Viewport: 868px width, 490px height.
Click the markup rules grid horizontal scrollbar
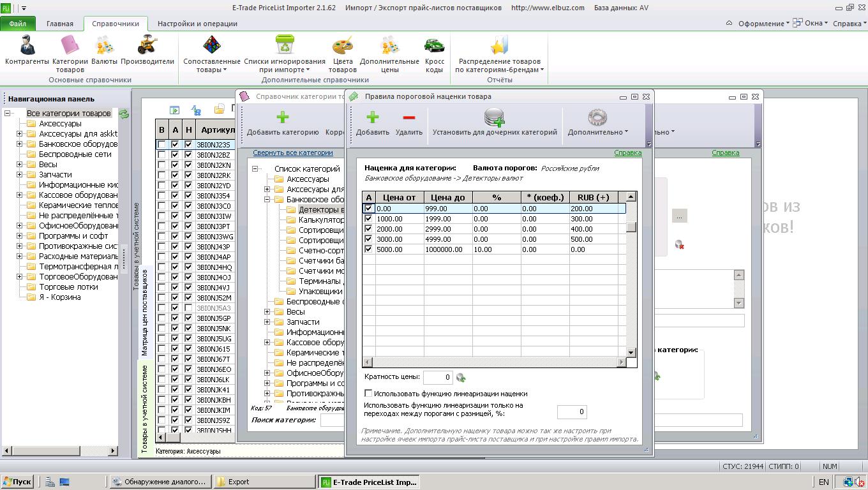point(495,362)
